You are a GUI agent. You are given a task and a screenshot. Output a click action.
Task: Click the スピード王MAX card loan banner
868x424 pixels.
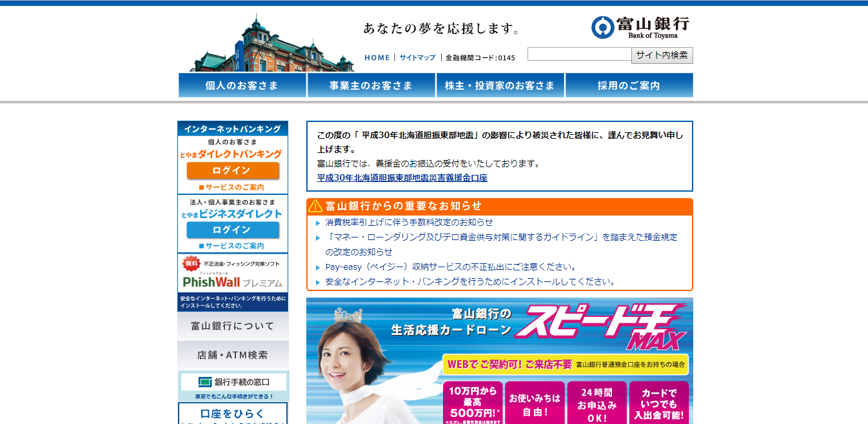point(500,361)
